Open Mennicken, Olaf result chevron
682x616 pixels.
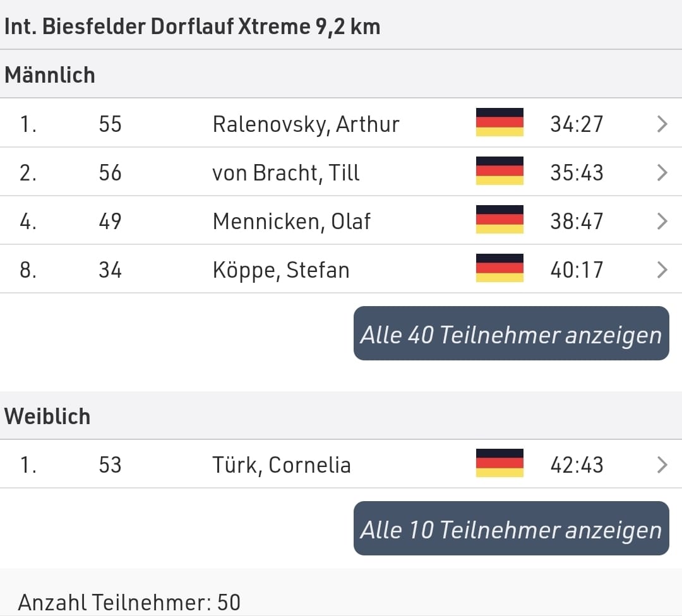click(x=662, y=222)
